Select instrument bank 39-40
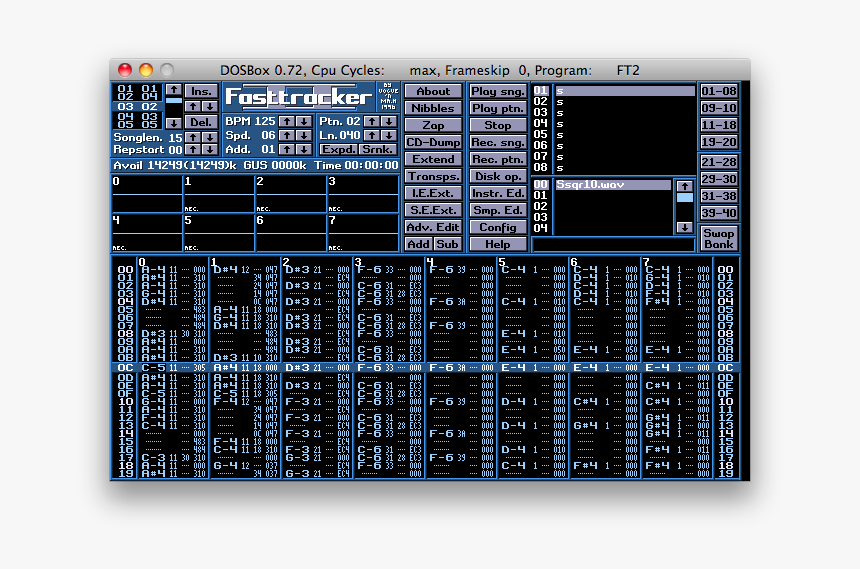Image resolution: width=860 pixels, height=569 pixels. coord(718,213)
